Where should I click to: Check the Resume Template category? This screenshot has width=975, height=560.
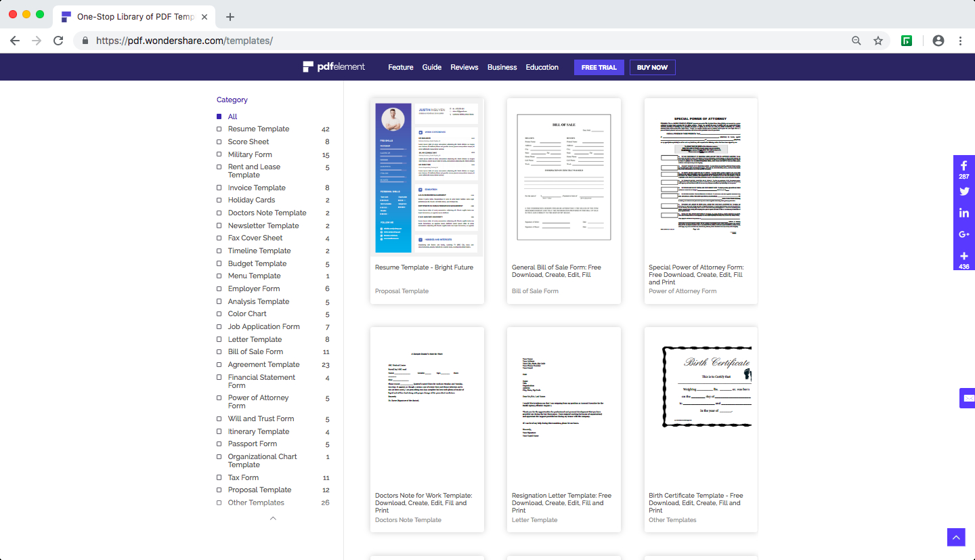219,129
